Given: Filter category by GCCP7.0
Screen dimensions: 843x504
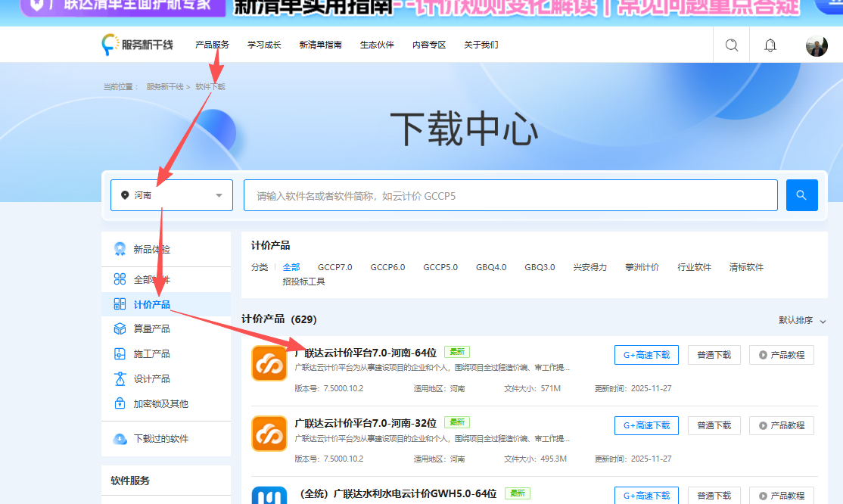Looking at the screenshot, I should [335, 267].
